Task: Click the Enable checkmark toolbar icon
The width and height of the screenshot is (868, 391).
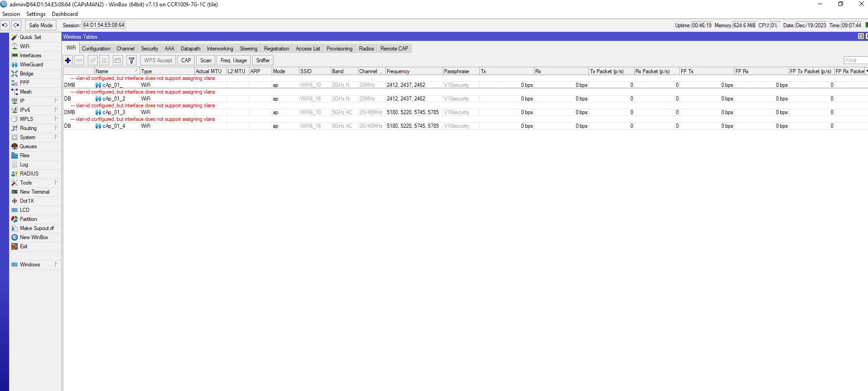Action: tap(93, 60)
